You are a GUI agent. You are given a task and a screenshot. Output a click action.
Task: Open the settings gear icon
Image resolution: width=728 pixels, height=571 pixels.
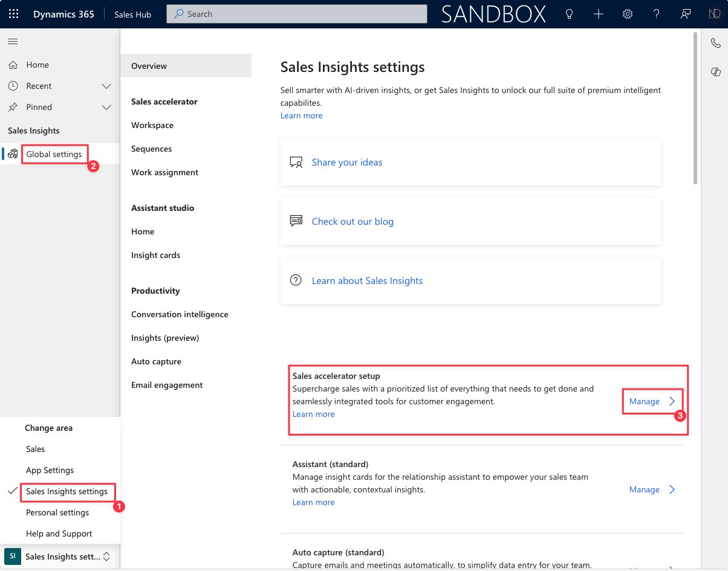628,14
